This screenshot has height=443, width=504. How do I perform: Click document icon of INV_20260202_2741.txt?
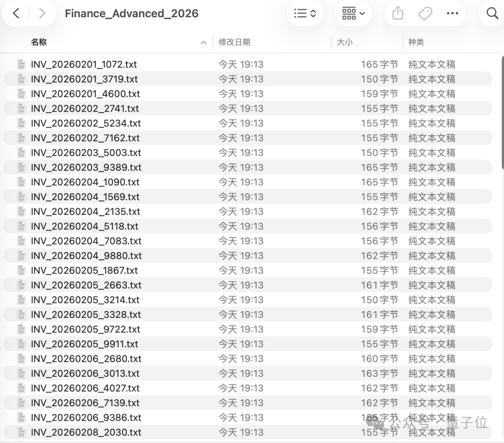point(21,109)
